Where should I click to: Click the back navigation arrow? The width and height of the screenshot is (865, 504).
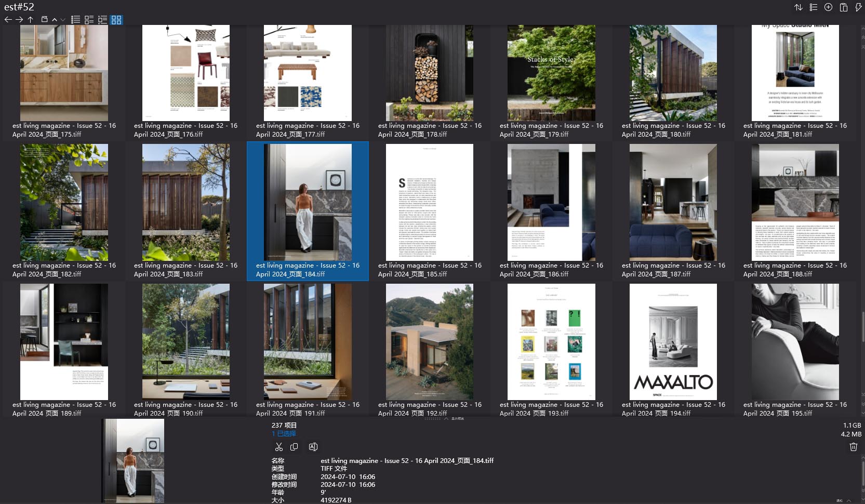[x=8, y=20]
